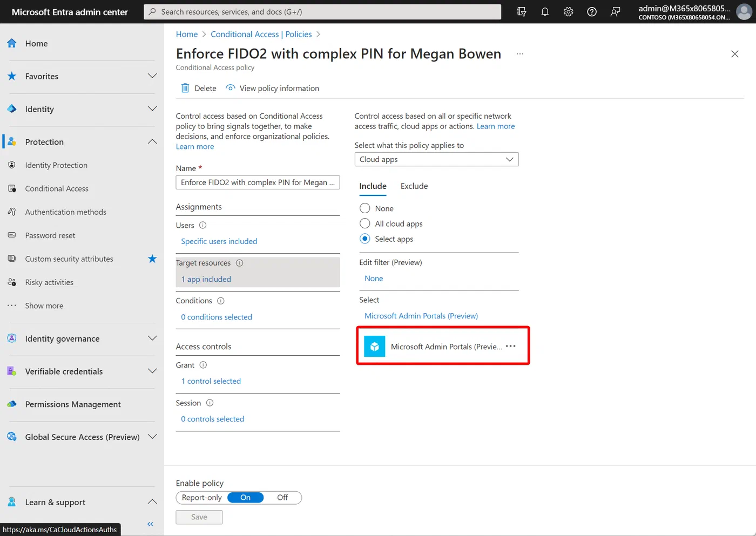This screenshot has width=756, height=536.
Task: Open 1 app included link
Action: 206,279
